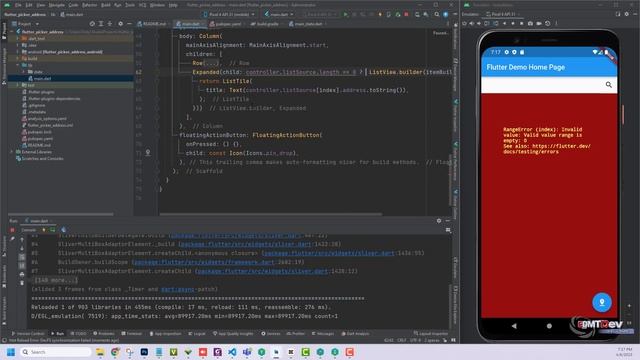640x360 pixels.
Task: Open Refactor menu
Action: tap(89, 5)
